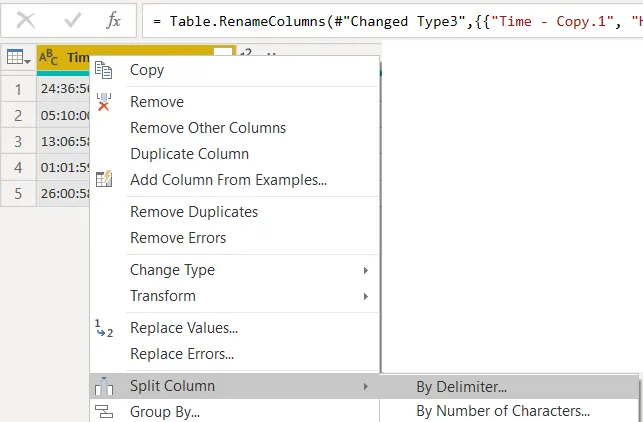Click the checkmark to confirm formula
This screenshot has width=643, height=422.
(x=73, y=20)
